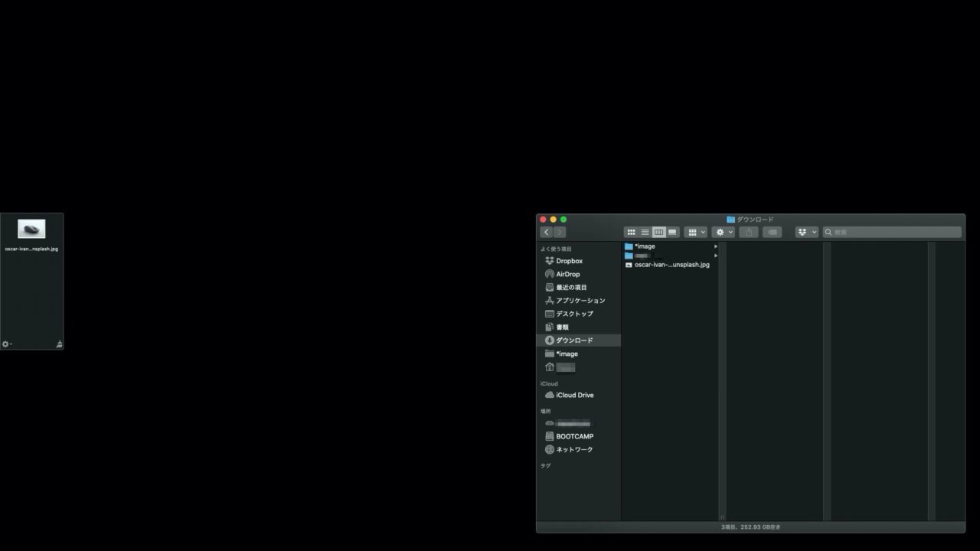Open the group-by arrangement dropdown
Screen dimensions: 980x551
(x=696, y=232)
